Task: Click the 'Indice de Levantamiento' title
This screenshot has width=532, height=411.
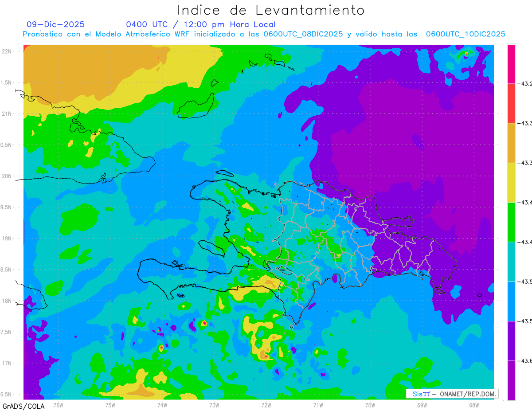Action: point(271,10)
